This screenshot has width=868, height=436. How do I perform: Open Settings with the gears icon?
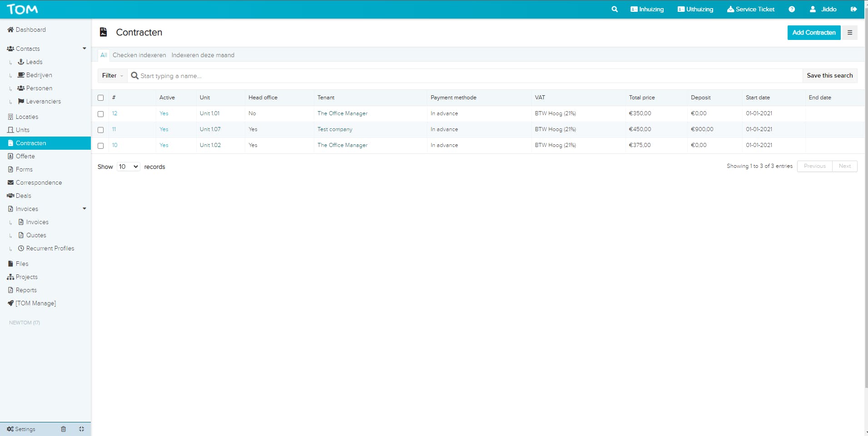coord(21,429)
